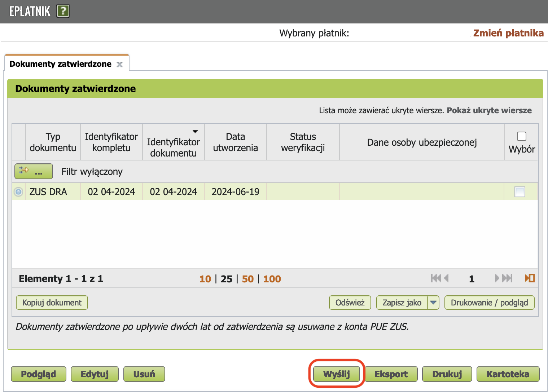Click the Podgląd button
This screenshot has width=548, height=392.
pos(39,374)
